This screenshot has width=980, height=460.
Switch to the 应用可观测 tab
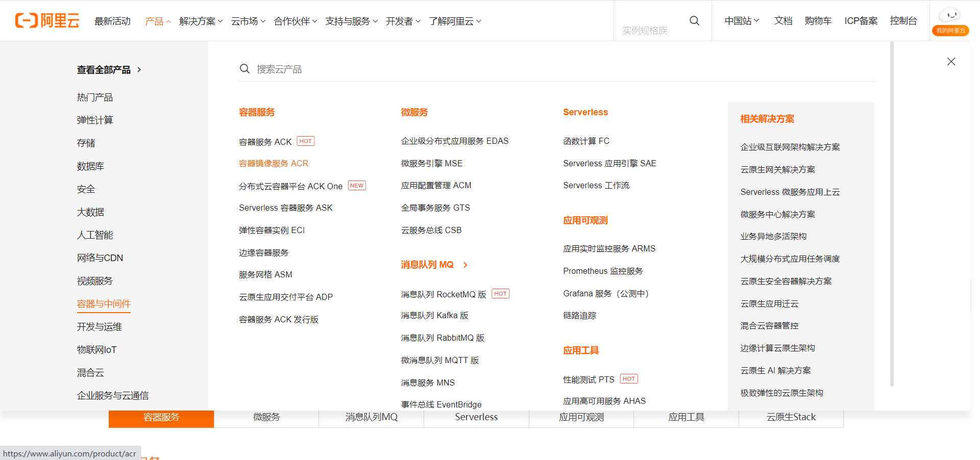581,418
